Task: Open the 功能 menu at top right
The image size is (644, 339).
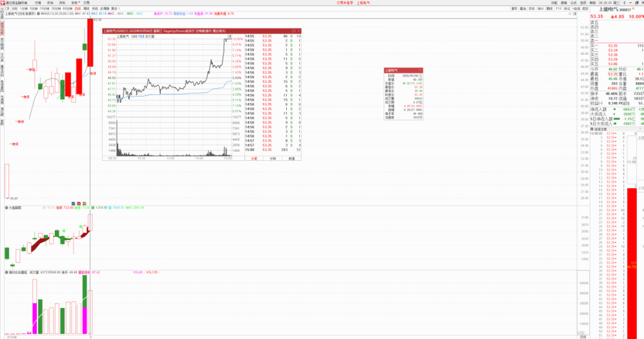Action: click(554, 3)
